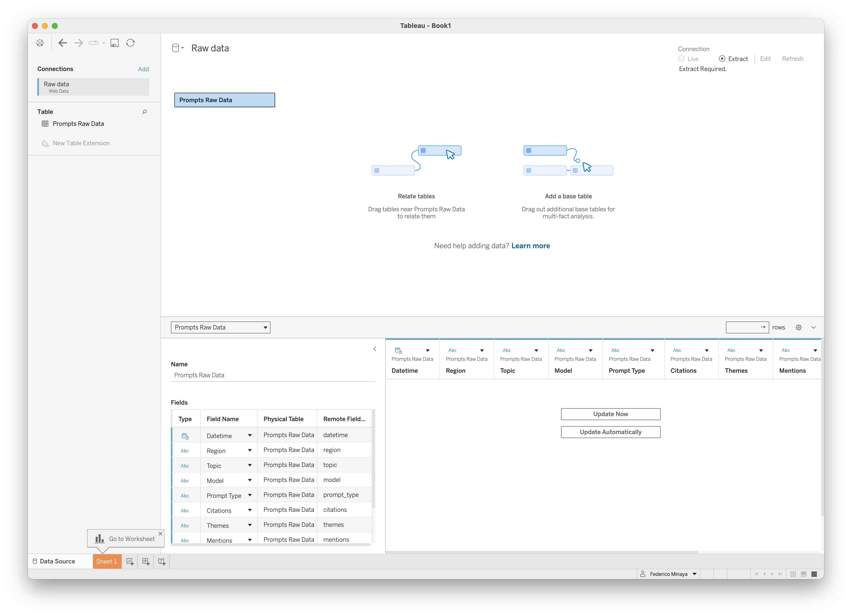Open the Prompts Raw Data table dropdown

(x=220, y=327)
